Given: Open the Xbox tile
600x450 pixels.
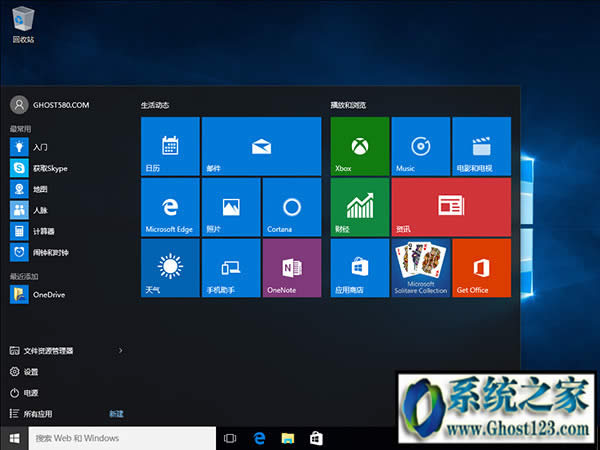Looking at the screenshot, I should (x=360, y=146).
